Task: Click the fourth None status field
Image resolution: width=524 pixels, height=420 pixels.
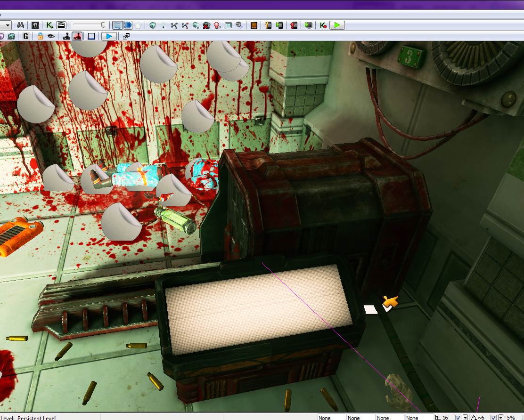Action: 419,417
